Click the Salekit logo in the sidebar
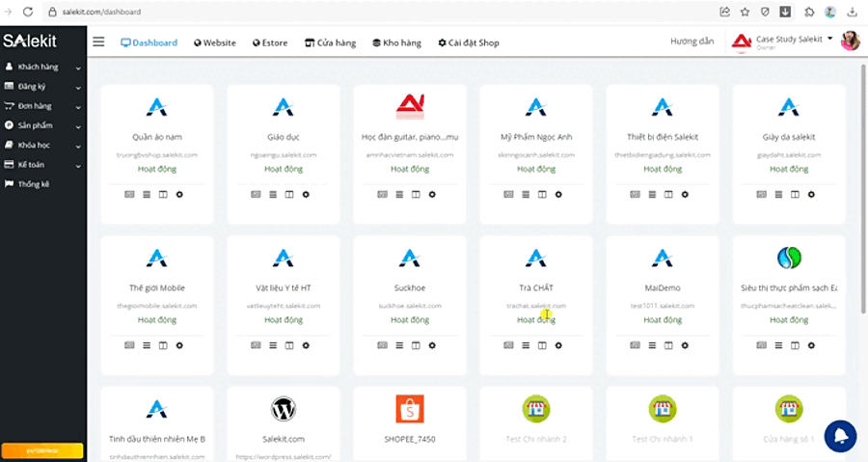 [x=30, y=41]
